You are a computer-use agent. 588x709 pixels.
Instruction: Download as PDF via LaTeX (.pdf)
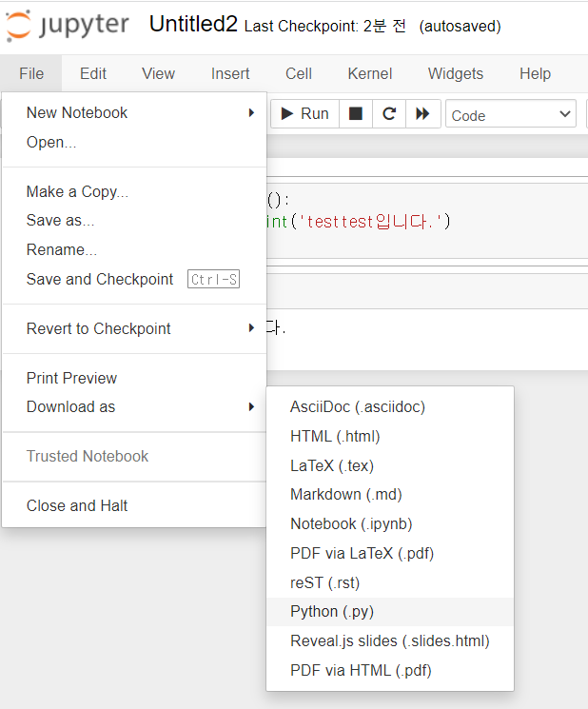click(390, 553)
